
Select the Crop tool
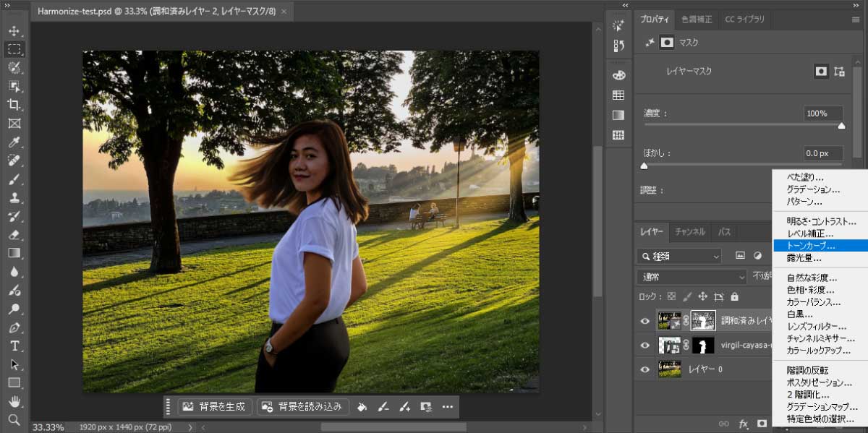[14, 105]
